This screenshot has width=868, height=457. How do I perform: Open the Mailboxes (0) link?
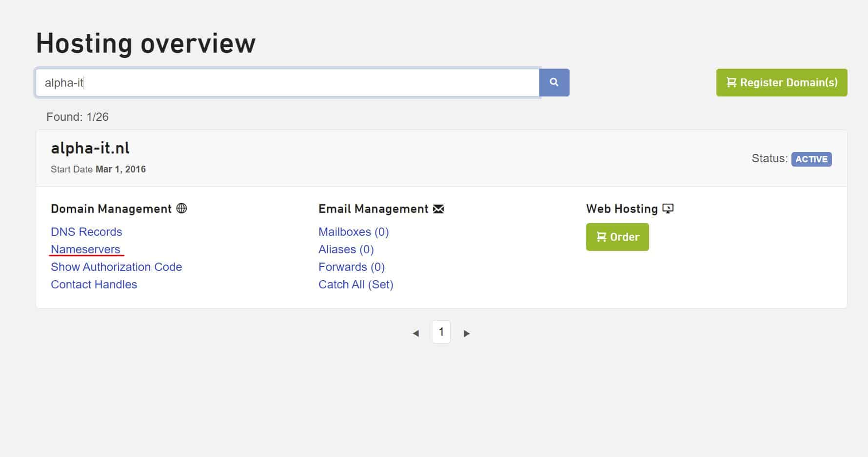354,232
